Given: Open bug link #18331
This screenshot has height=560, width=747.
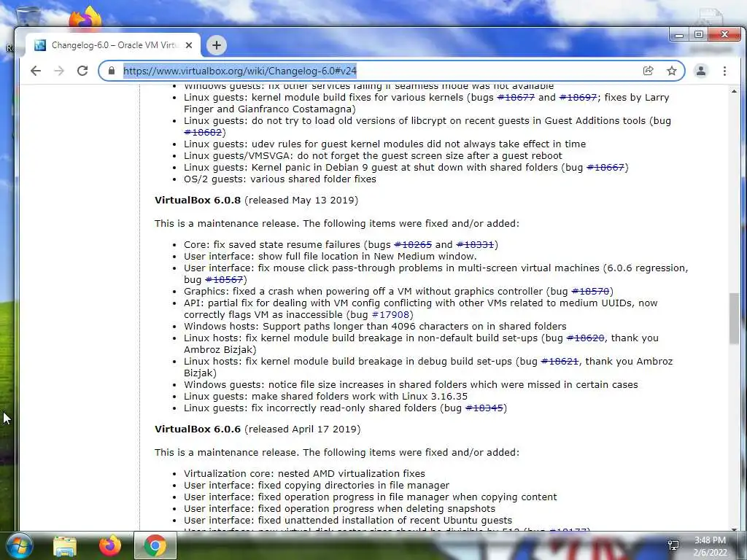Looking at the screenshot, I should 475,245.
